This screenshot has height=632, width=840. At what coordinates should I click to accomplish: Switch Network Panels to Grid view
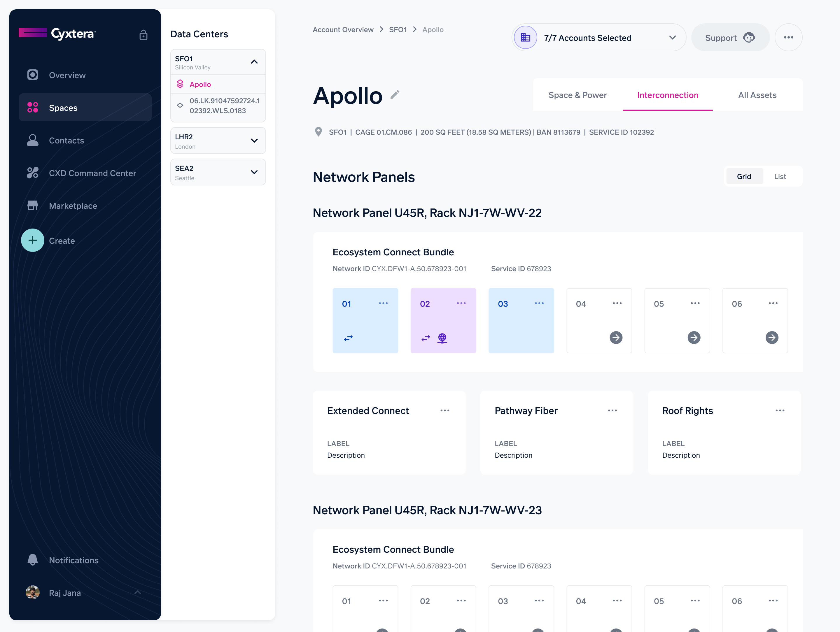tap(744, 176)
